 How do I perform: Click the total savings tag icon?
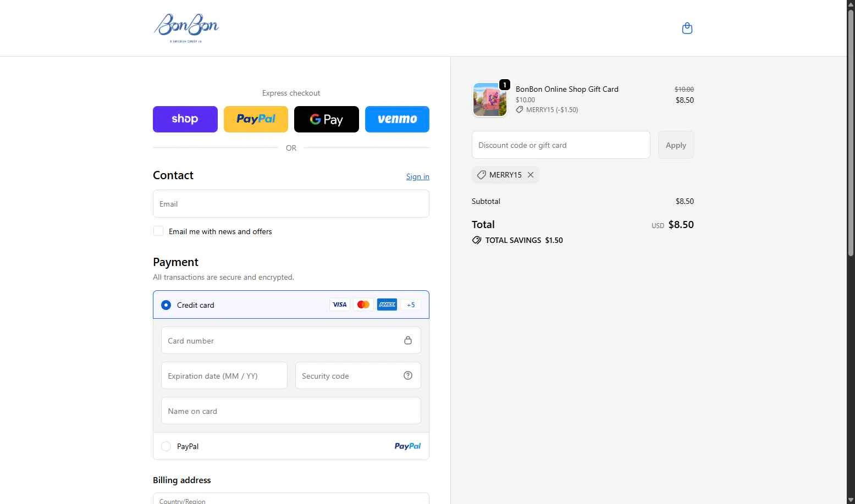pos(477,240)
